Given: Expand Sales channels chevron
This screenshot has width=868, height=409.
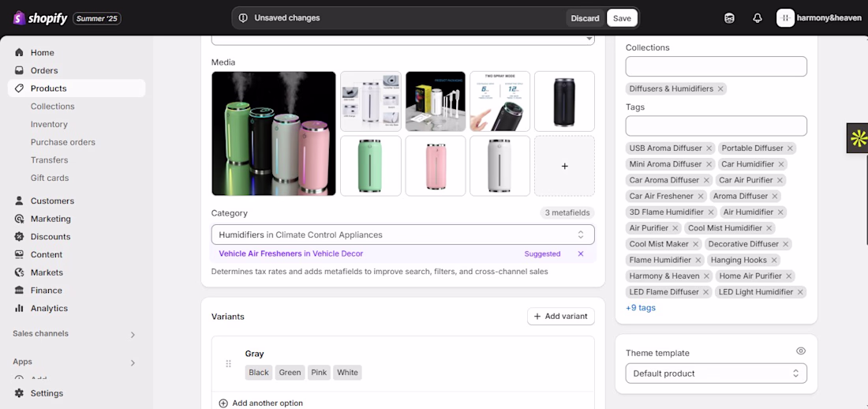Looking at the screenshot, I should pos(133,335).
